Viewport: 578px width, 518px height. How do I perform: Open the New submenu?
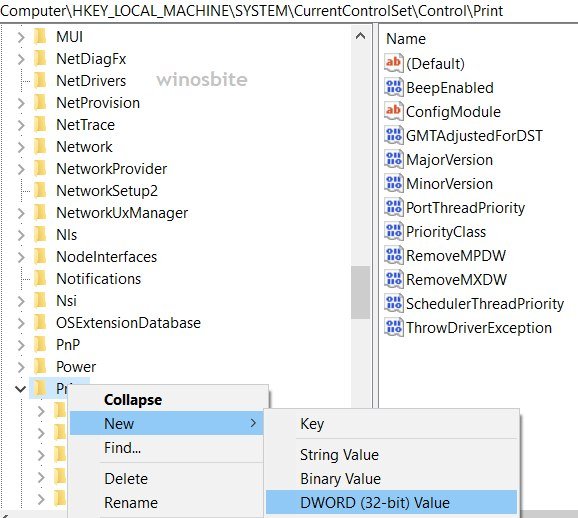(167, 423)
